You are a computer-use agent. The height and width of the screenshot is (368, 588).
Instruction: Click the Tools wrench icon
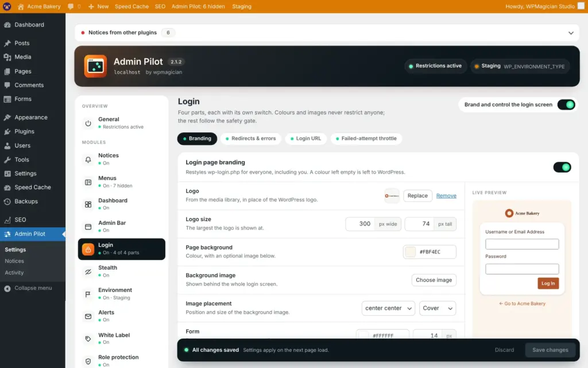[x=7, y=160]
